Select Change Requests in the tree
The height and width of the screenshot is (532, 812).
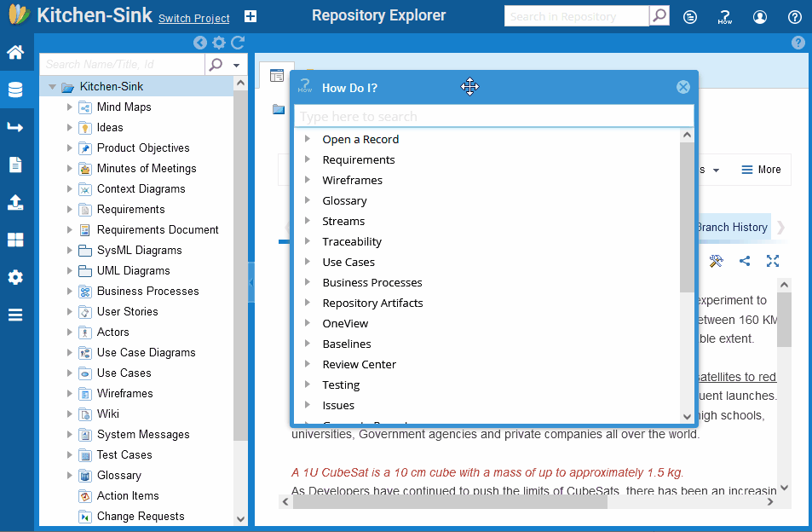(x=141, y=517)
